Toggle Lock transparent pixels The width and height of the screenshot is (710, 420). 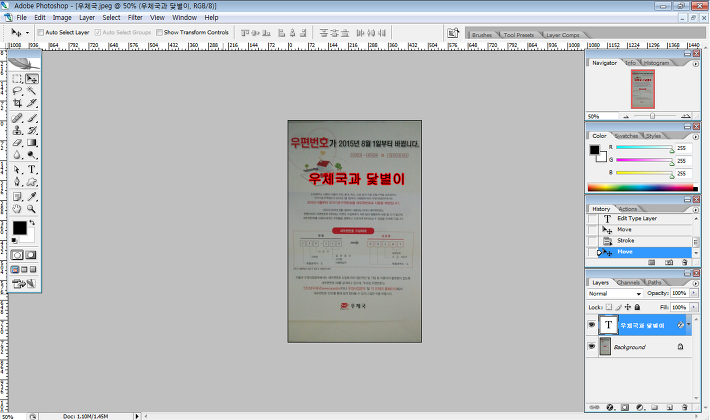[609, 307]
